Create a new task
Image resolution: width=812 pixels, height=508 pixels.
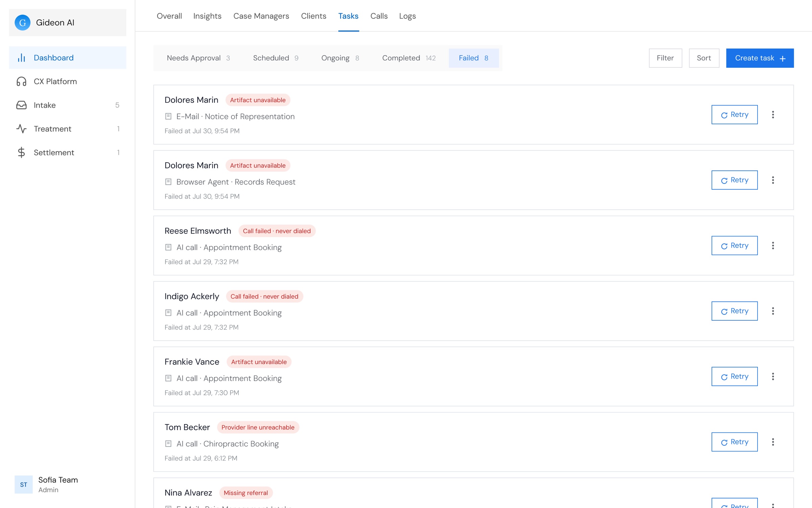760,58
